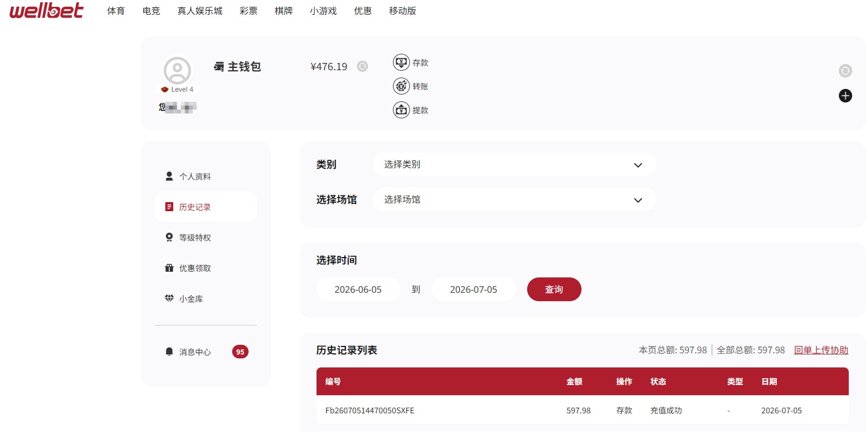The width and height of the screenshot is (868, 432).
Task: Open the 选择场馆 venue dropdown
Action: point(514,200)
